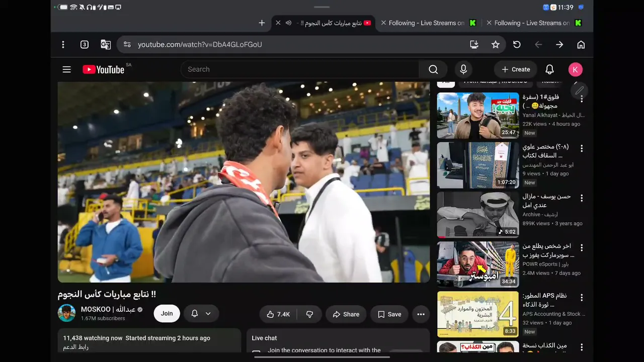644x362 pixels.
Task: Open the 1:07:20 book video thumbnail
Action: coord(478,165)
